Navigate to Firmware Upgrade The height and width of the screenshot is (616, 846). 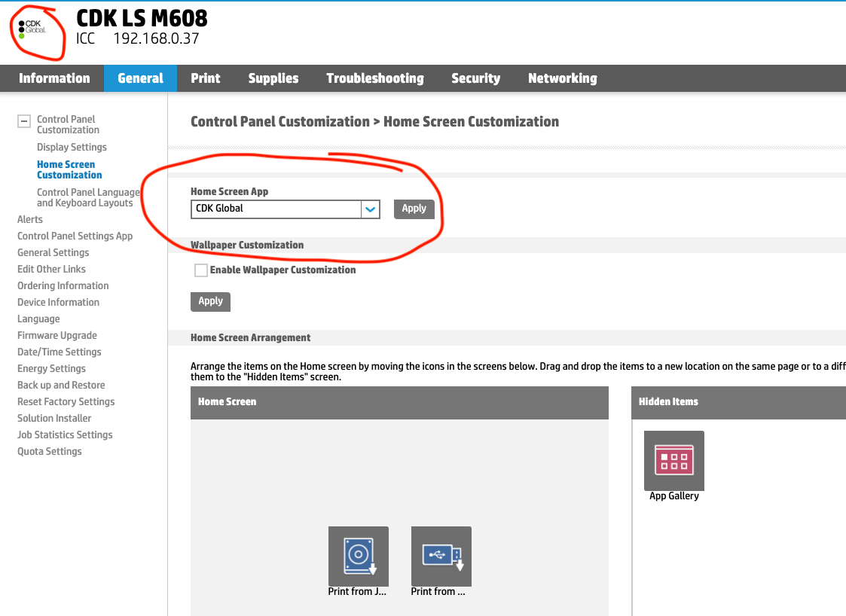57,335
